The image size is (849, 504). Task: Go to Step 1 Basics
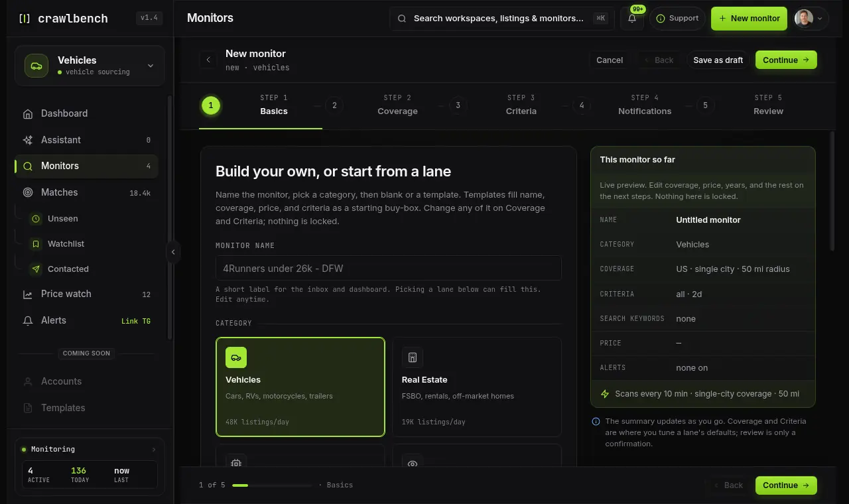click(x=261, y=105)
